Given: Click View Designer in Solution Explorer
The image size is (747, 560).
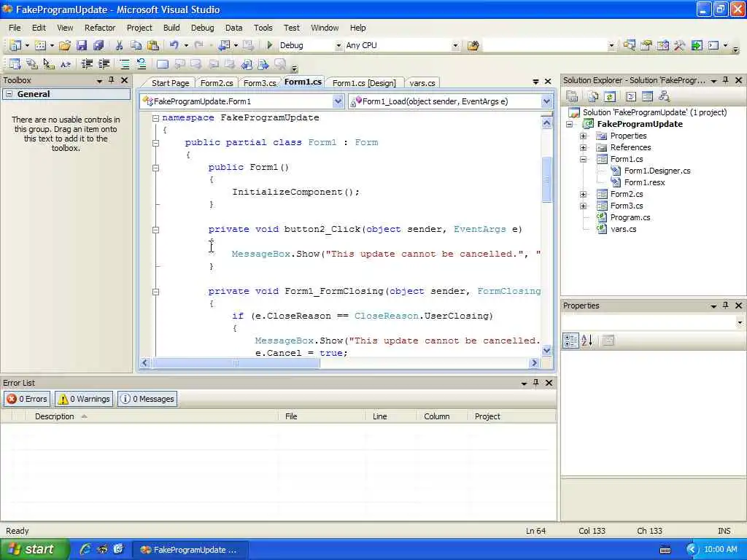Looking at the screenshot, I should [x=648, y=97].
